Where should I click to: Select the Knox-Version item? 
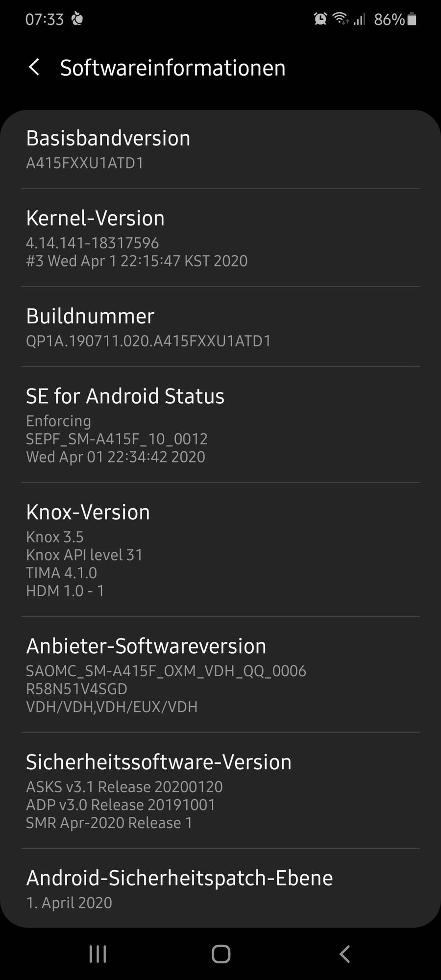pyautogui.click(x=220, y=550)
